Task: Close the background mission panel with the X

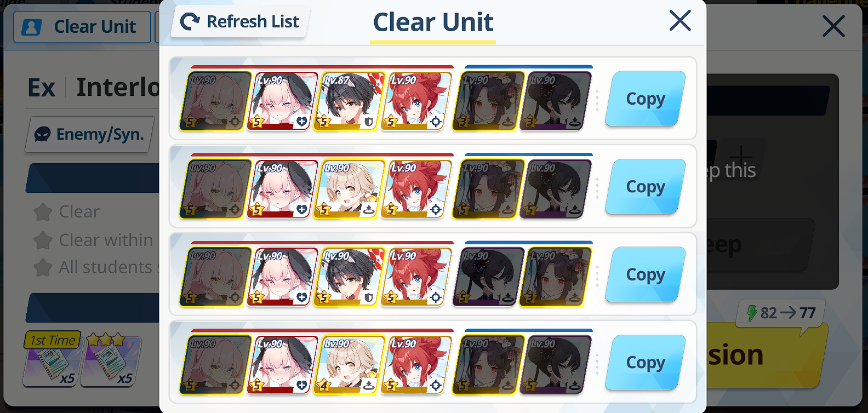Action: (833, 26)
